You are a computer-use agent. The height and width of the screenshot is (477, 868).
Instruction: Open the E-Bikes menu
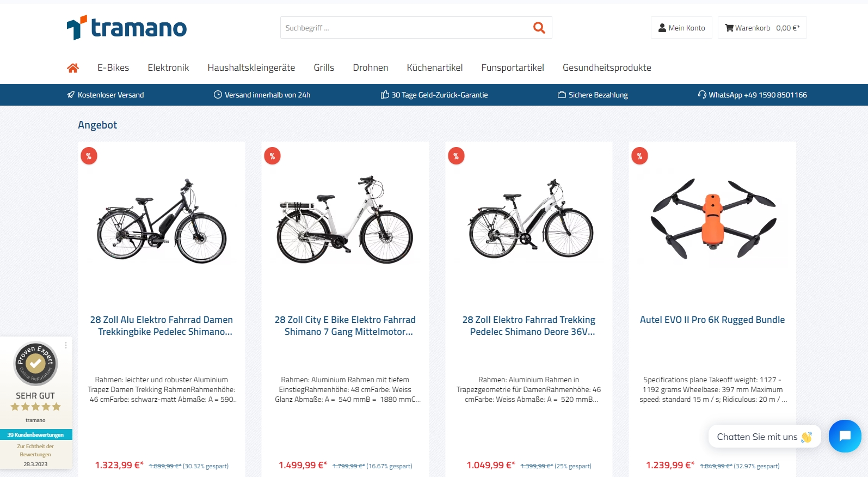[x=113, y=68]
